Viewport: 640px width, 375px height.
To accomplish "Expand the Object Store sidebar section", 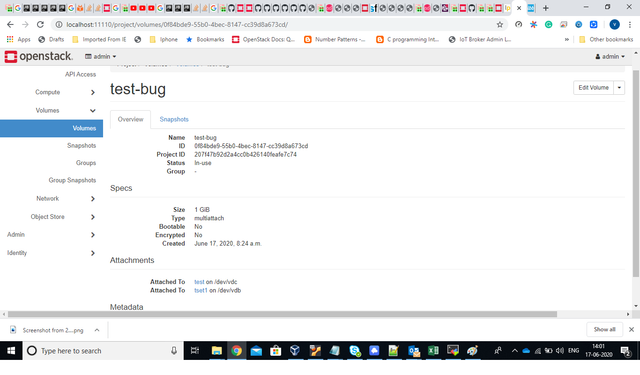I will pyautogui.click(x=93, y=217).
